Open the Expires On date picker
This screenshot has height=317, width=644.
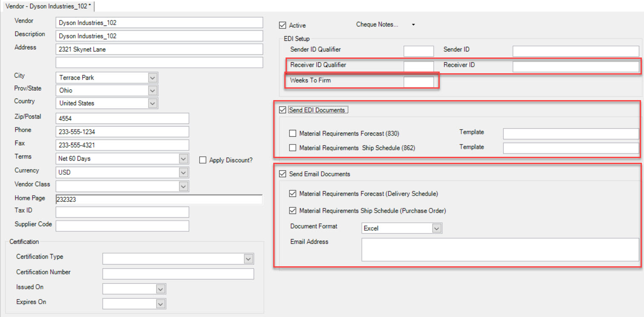[161, 304]
